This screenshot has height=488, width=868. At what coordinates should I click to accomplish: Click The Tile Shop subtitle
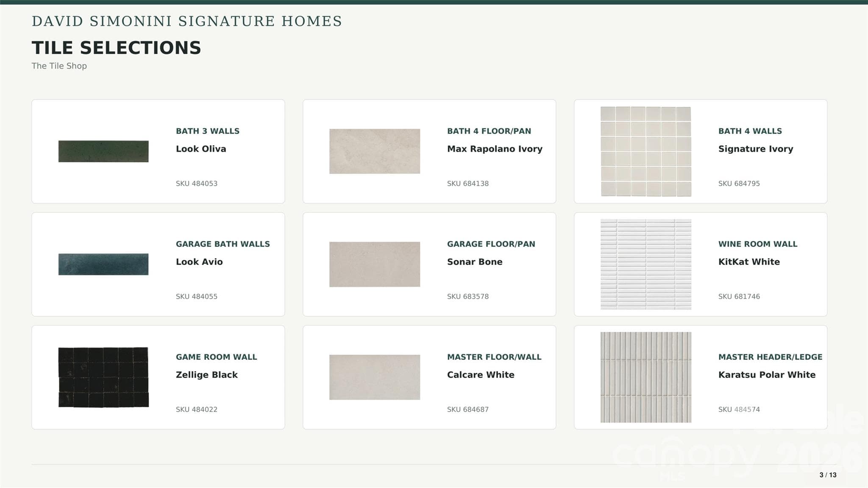point(59,66)
